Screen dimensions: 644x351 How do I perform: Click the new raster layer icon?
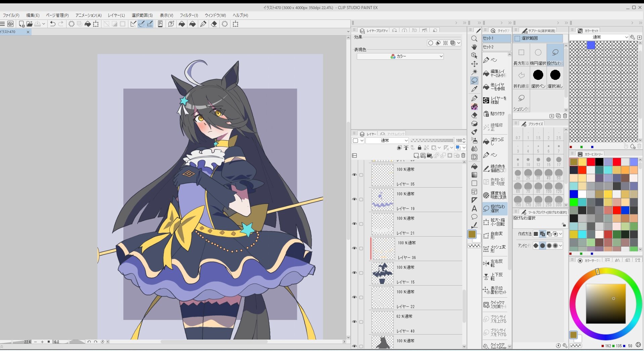[x=416, y=155]
